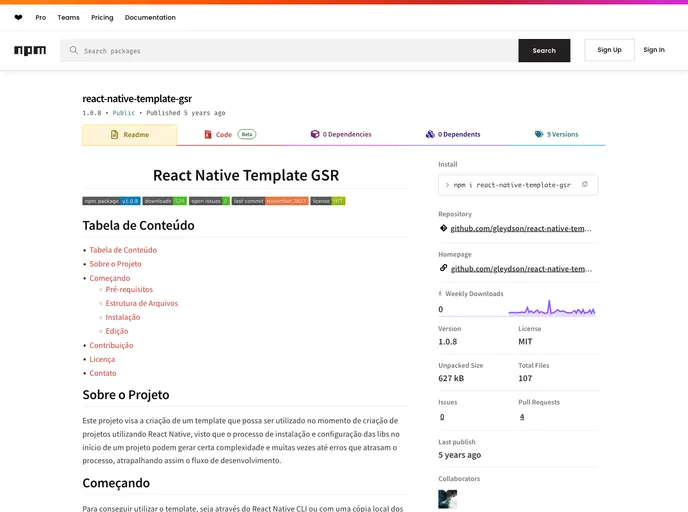Viewport: 688px width, 512px height.
Task: Open the downloads badge
Action: click(x=165, y=201)
